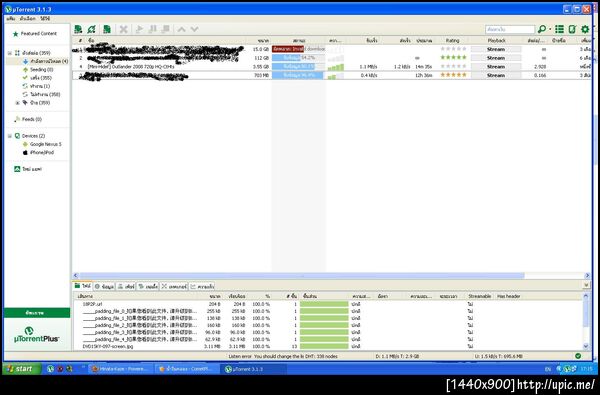Click the Add Torrent toolbar icon
Image resolution: width=600 pixels, height=395 pixels.
tap(78, 29)
